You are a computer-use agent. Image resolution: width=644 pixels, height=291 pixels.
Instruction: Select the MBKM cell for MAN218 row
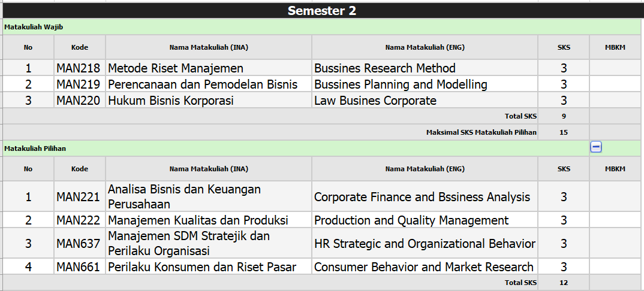(615, 68)
